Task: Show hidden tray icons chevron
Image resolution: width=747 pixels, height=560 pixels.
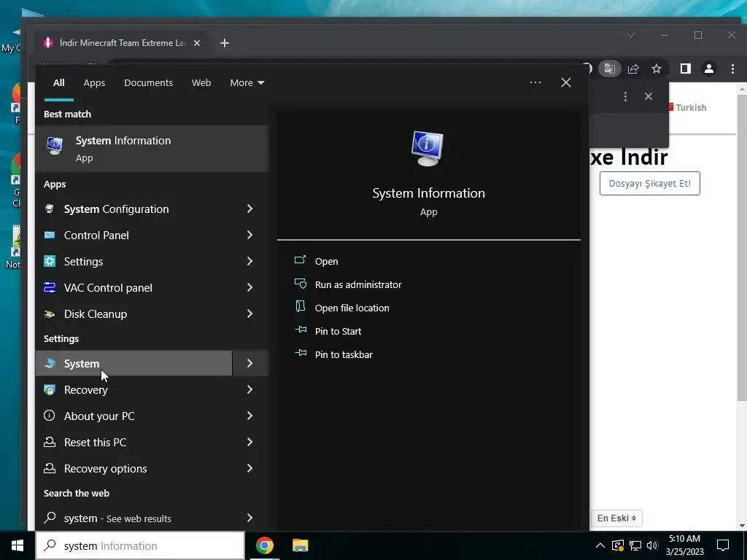Action: 600,545
